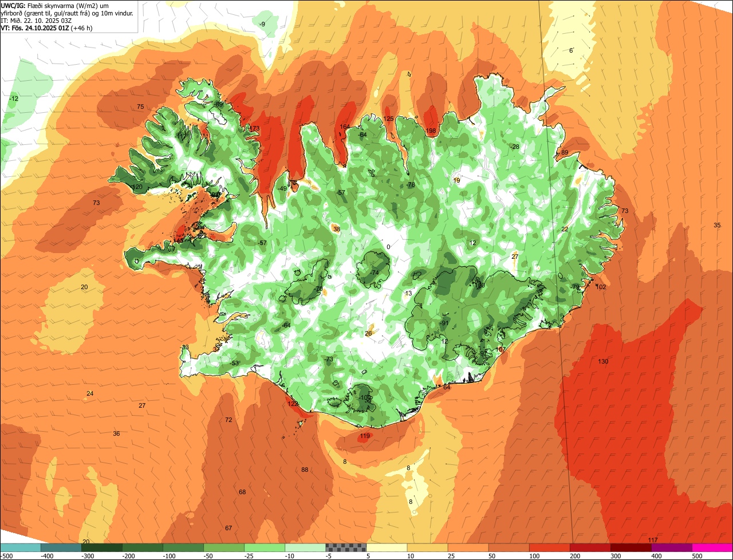
Task: Select the 'VT: Fös. 24.10.2025 01Z (+46 h)' line
Action: 47,27
